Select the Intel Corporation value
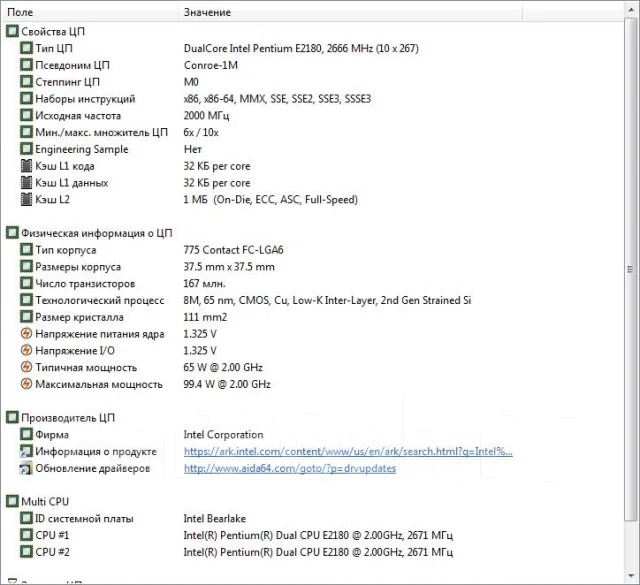The height and width of the screenshot is (585, 640). tap(223, 434)
